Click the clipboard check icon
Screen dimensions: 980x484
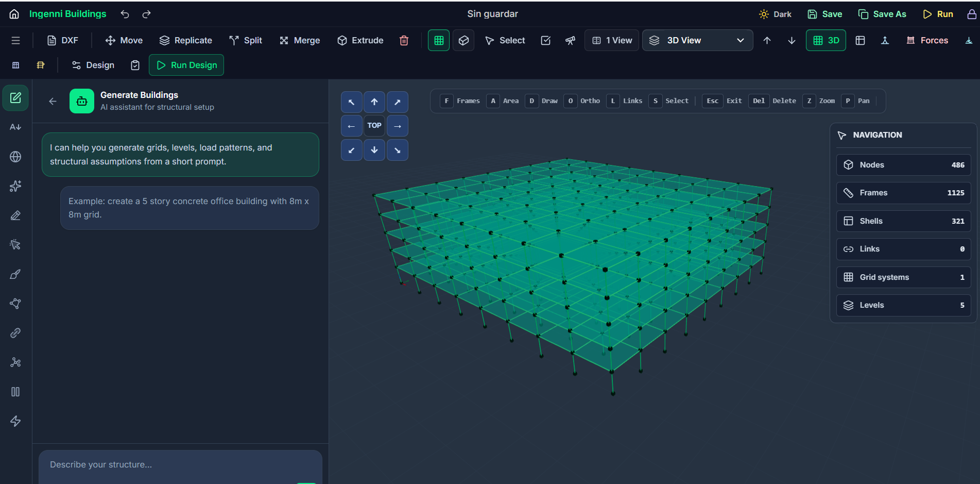coord(135,65)
